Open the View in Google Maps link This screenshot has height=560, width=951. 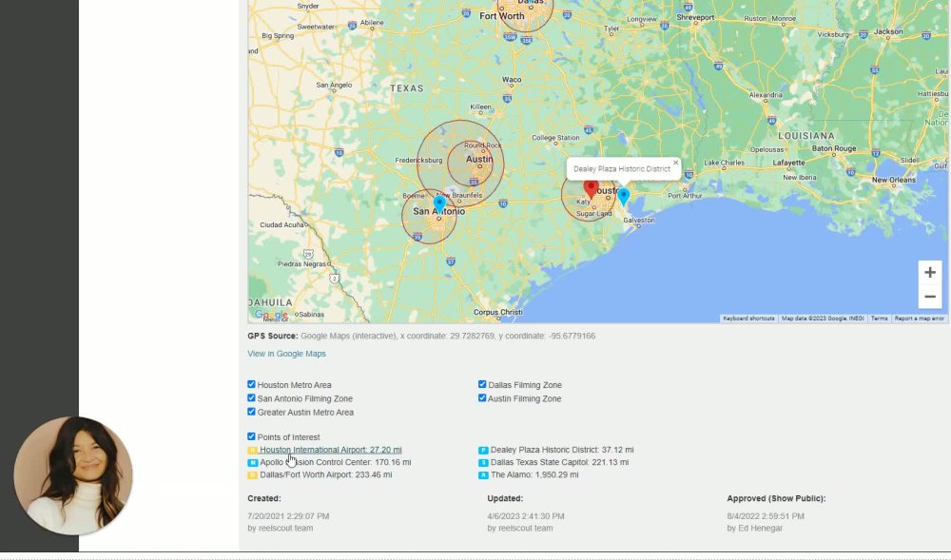click(286, 354)
